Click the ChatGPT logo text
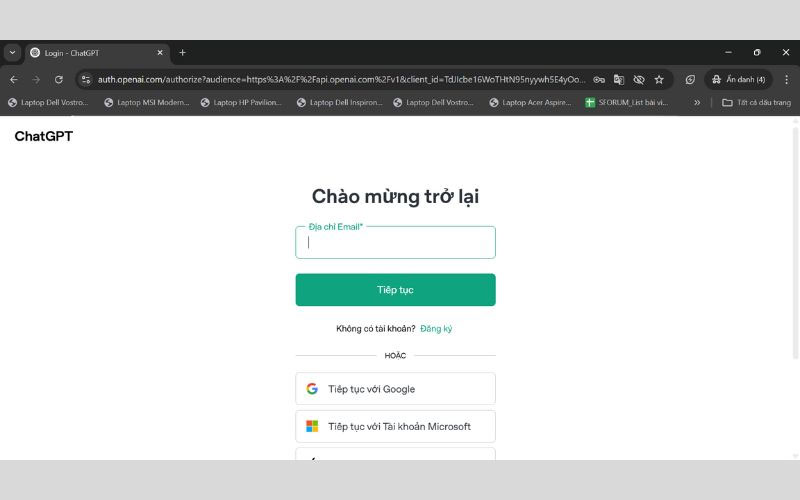 (43, 136)
